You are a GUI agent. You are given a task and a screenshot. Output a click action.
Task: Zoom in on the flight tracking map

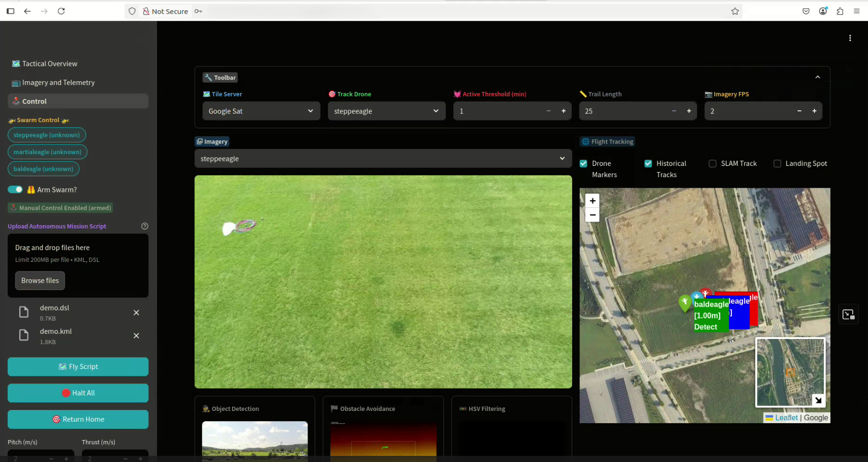coord(592,201)
